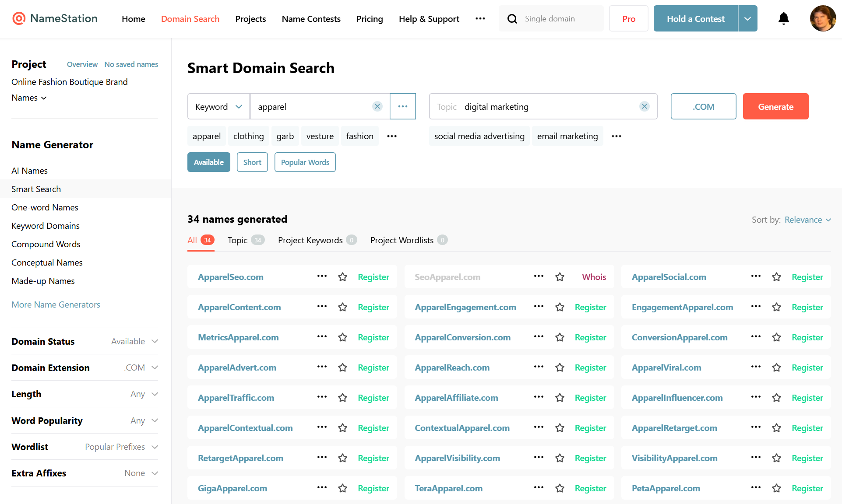Click the search magnifier icon in single domain field
842x504 pixels.
512,18
